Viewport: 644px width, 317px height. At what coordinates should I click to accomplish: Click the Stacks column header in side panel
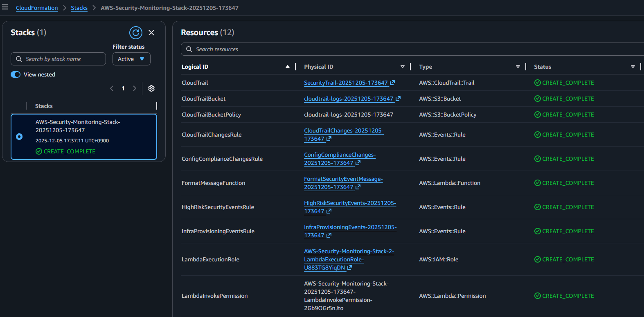coord(44,106)
